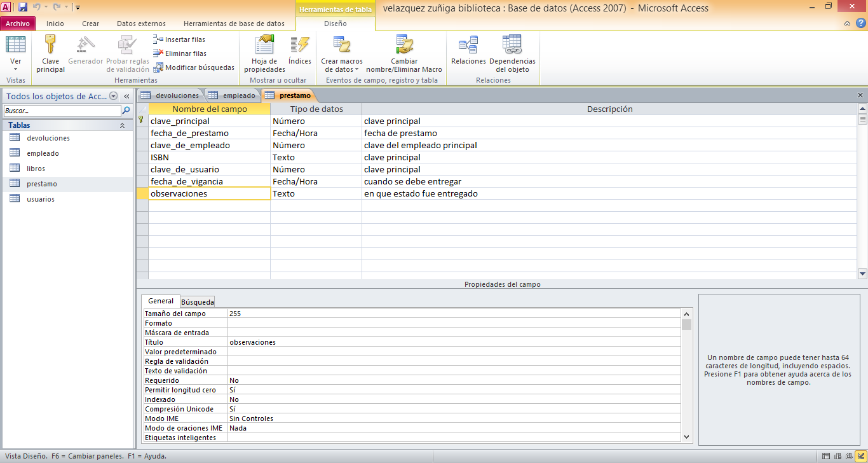Image resolution: width=868 pixels, height=463 pixels.
Task: Open Herramientas de base de datos tab
Action: click(x=234, y=24)
